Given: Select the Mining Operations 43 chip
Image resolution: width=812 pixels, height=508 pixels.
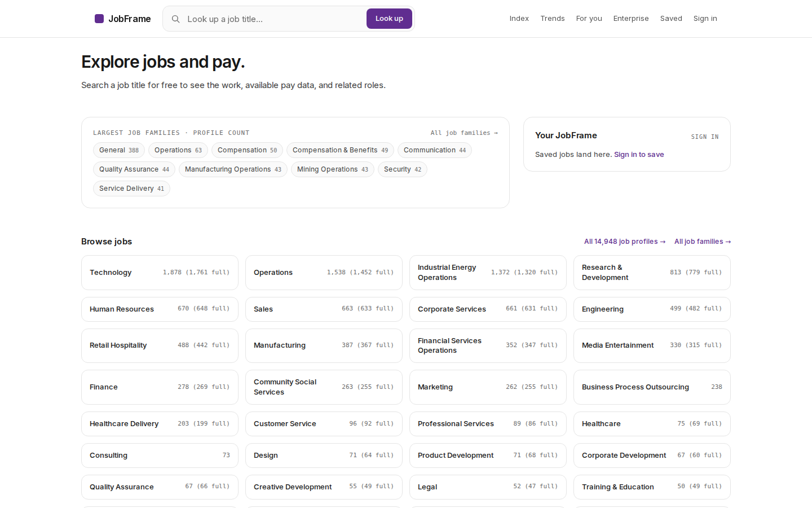Looking at the screenshot, I should 333,169.
